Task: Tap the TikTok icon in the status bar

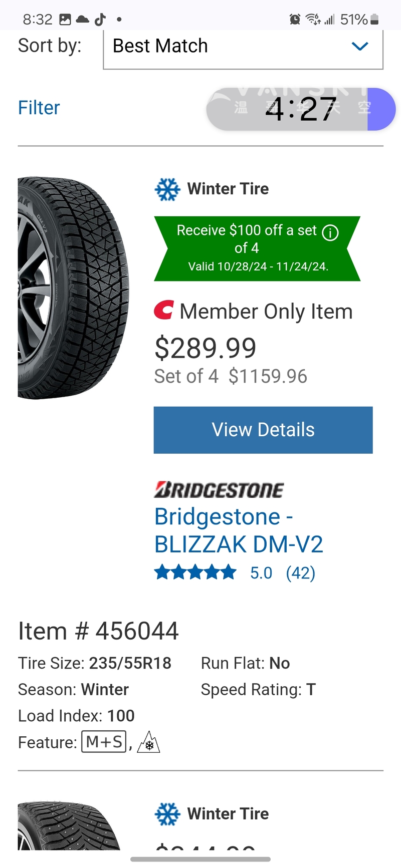Action: point(100,20)
